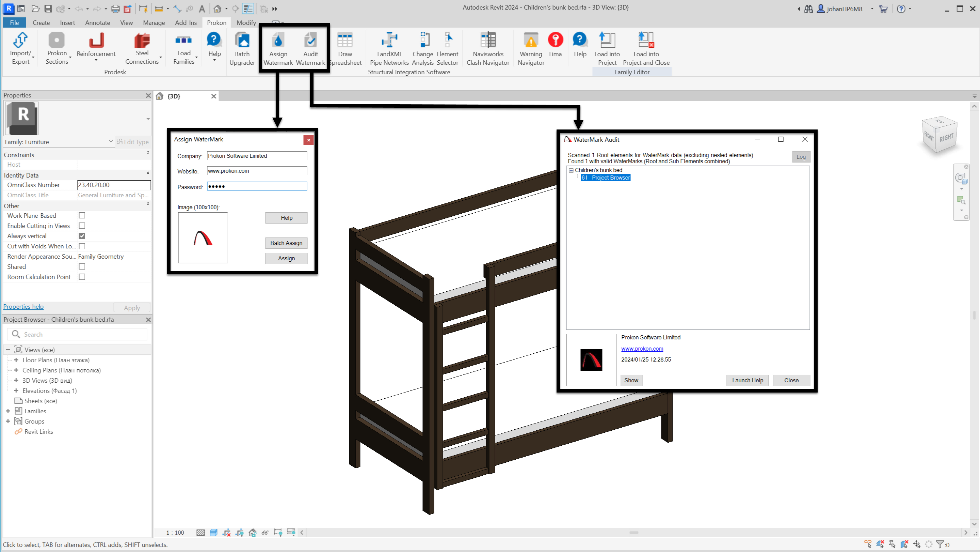The width and height of the screenshot is (980, 552).
Task: Click the Batch Assign button
Action: point(286,243)
